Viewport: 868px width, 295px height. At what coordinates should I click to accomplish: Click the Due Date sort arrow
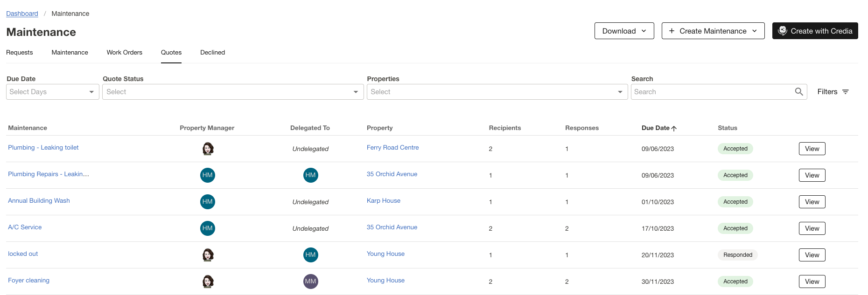tap(674, 128)
